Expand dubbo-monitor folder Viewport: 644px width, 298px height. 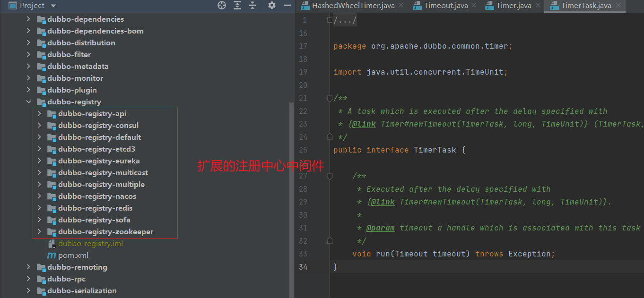28,78
